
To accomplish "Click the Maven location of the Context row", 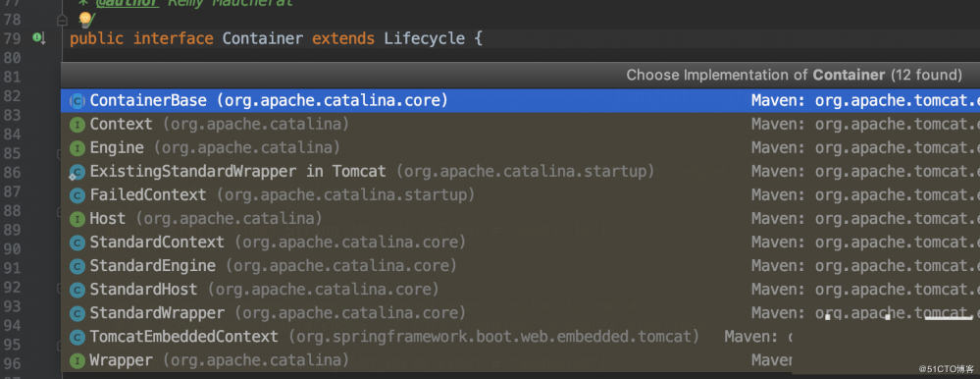I will click(865, 125).
